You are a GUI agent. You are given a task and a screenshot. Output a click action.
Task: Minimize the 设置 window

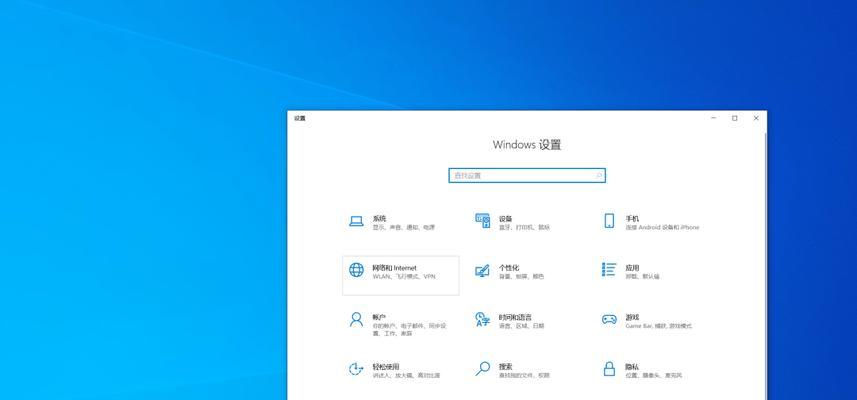tap(714, 118)
